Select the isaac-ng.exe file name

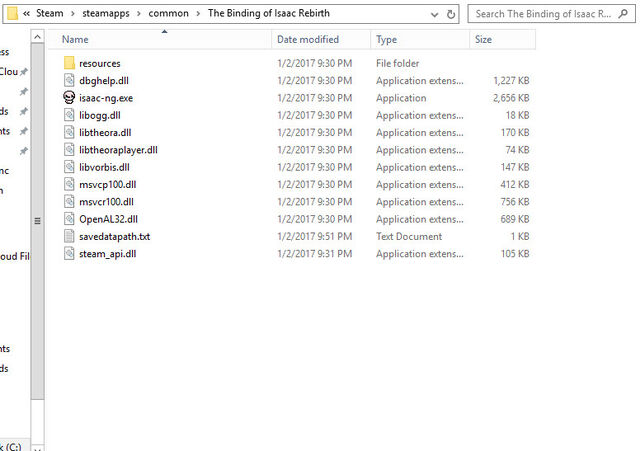pos(106,98)
